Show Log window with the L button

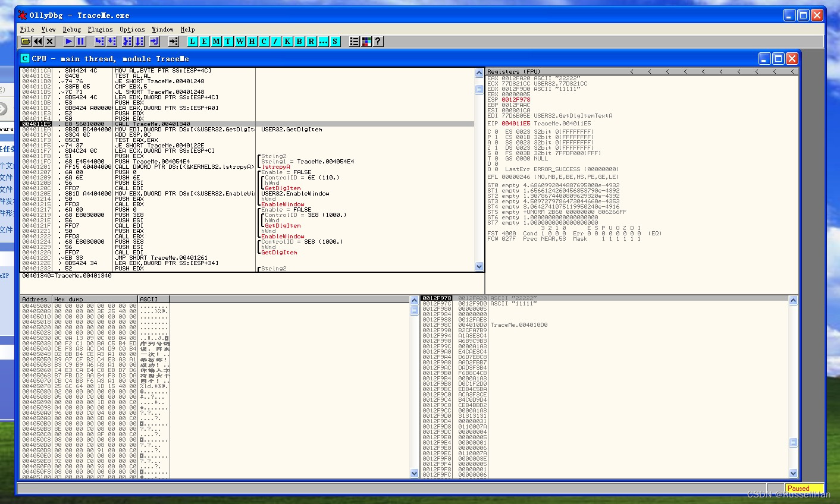192,42
